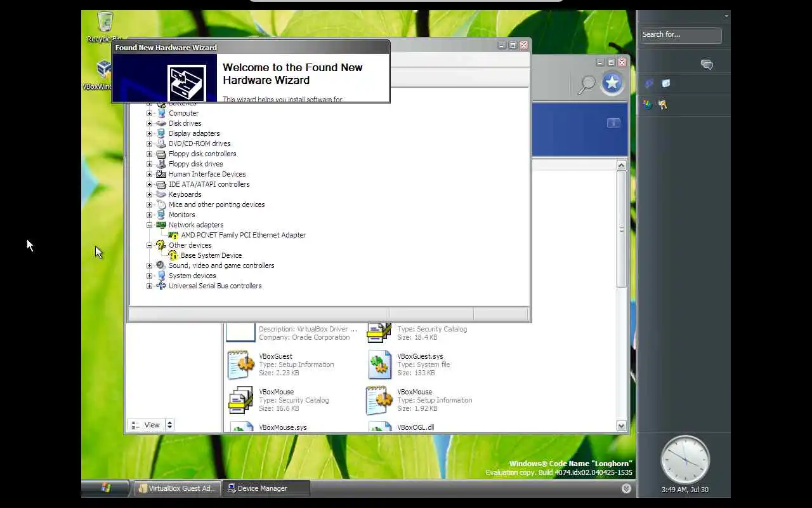Expand the Mice and other pointing devices node
Screen dimensions: 812x508
coord(150,204)
